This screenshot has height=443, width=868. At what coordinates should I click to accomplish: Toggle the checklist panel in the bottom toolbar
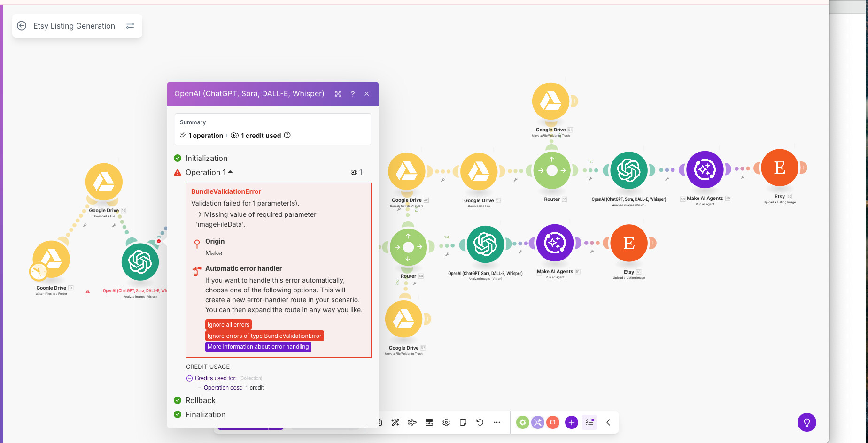589,422
